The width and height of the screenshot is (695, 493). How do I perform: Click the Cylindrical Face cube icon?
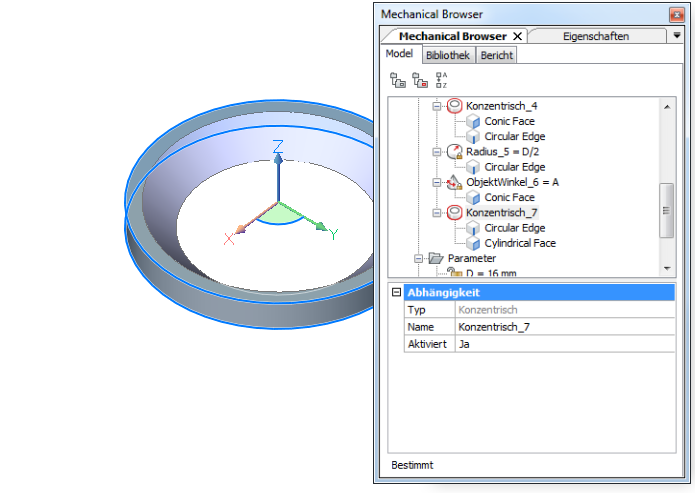coord(474,243)
